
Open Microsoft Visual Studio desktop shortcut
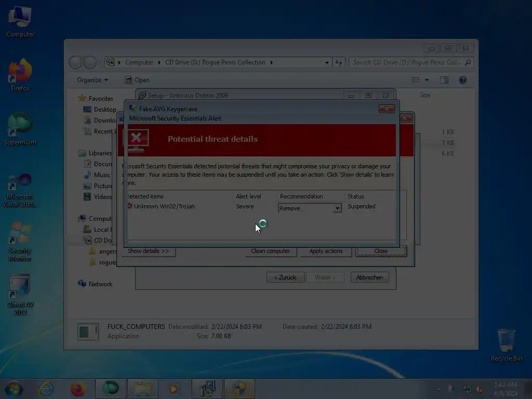20,190
